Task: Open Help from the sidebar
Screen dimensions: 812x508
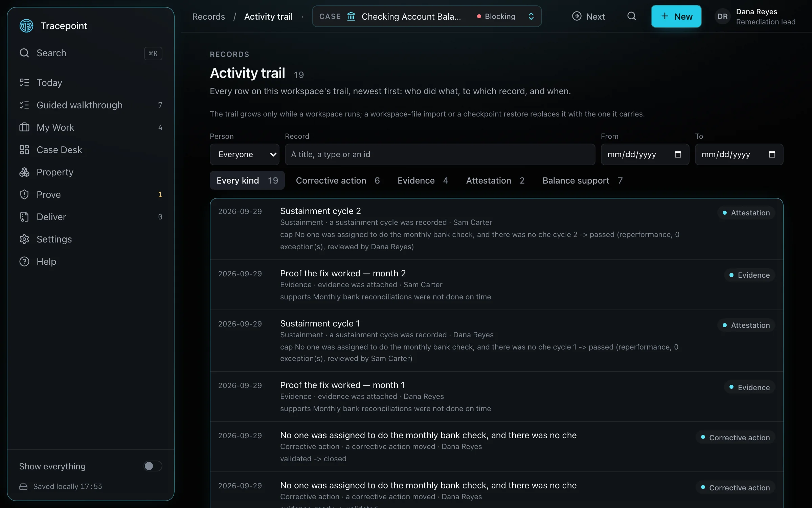Action: [91, 261]
